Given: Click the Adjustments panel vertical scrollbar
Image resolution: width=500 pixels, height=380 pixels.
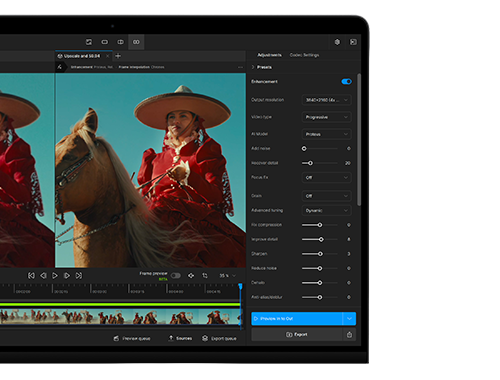Looking at the screenshot, I should 359,140.
